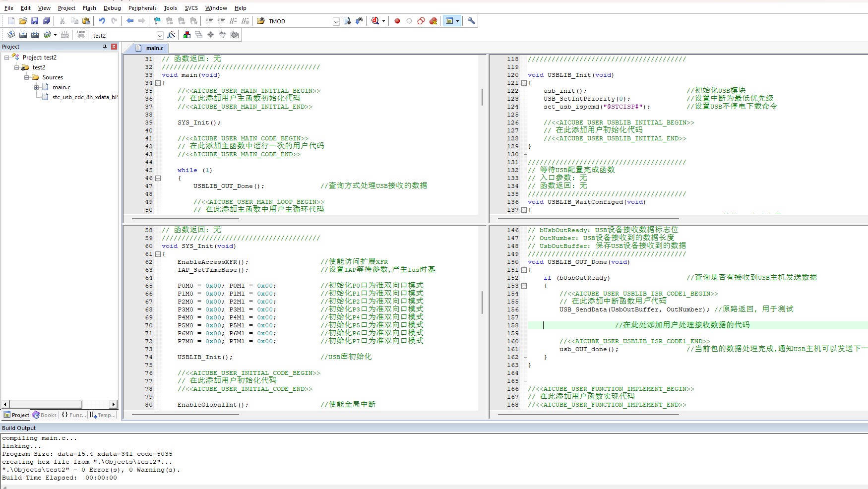
Task: Open the batch build dropdown arrow
Action: pos(55,35)
